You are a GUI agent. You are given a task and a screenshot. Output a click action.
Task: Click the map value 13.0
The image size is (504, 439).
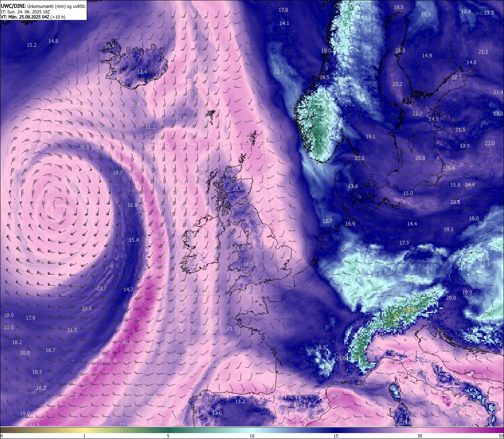pyautogui.click(x=498, y=114)
